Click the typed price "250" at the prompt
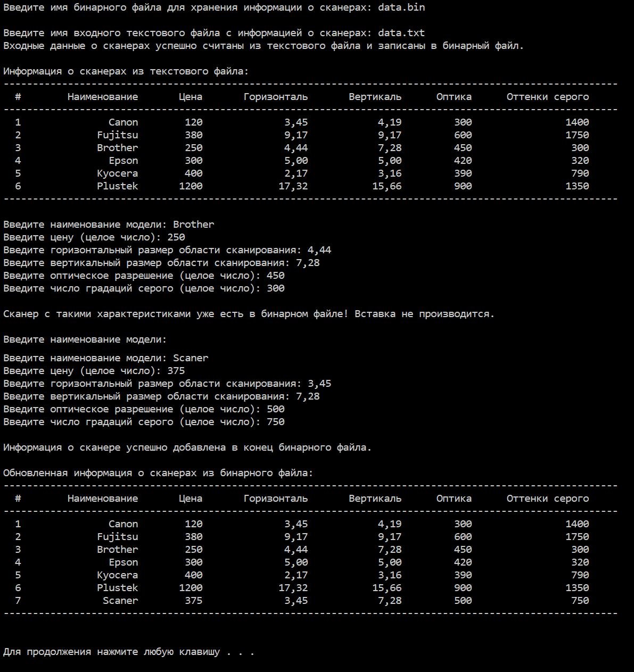This screenshot has width=634, height=672. (176, 237)
